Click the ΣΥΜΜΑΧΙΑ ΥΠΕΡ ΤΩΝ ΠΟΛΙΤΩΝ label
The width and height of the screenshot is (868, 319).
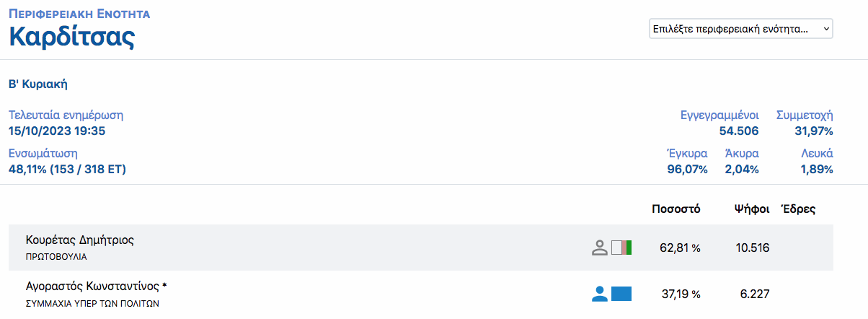pos(92,303)
